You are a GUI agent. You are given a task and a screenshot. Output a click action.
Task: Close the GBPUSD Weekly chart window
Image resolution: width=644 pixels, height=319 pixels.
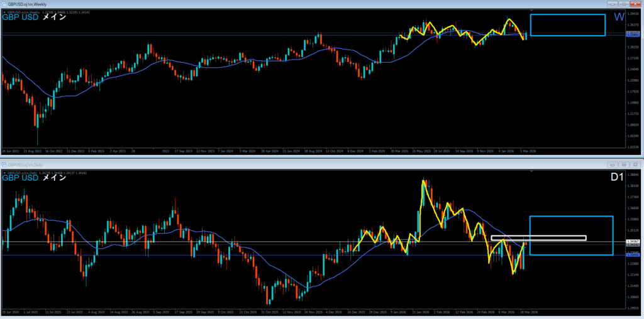[x=634, y=4]
